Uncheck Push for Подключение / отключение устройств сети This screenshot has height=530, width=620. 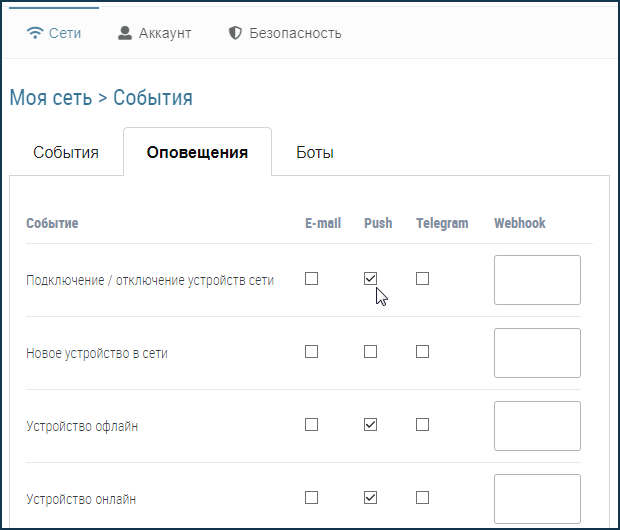coord(371,279)
